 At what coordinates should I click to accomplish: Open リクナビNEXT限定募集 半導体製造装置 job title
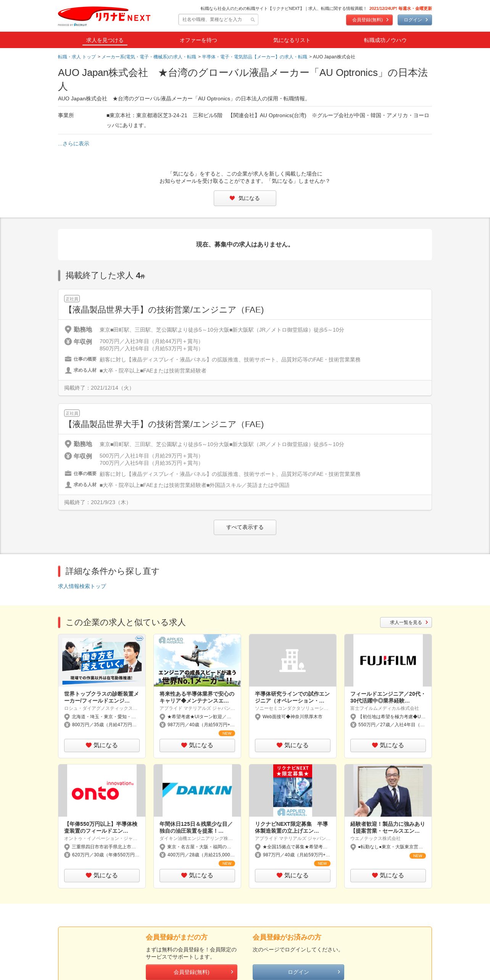(292, 827)
